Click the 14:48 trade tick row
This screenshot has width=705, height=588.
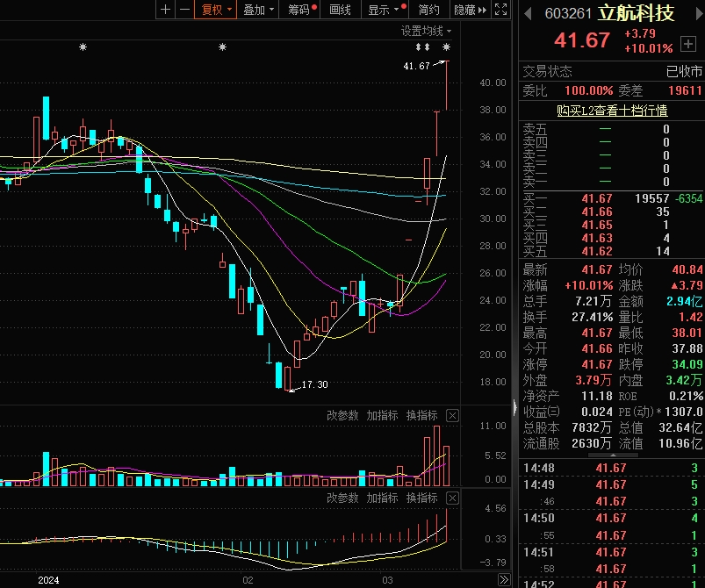612,468
